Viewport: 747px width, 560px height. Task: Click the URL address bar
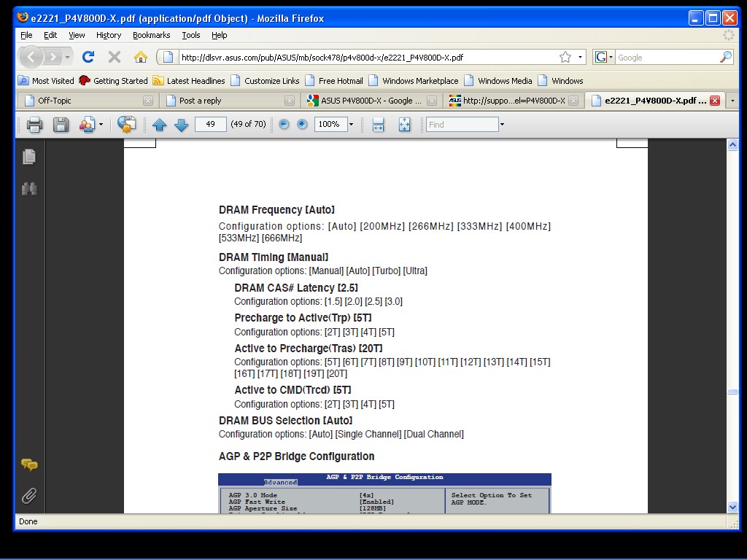367,57
